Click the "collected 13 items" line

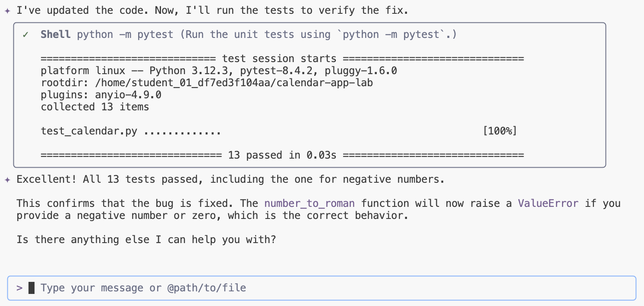95,107
